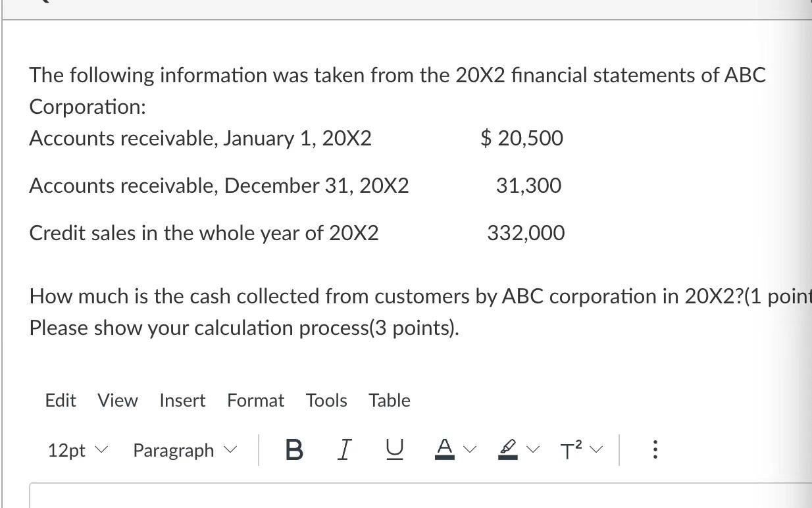
Task: Open more toolbar options three-dot icon
Action: click(x=654, y=450)
